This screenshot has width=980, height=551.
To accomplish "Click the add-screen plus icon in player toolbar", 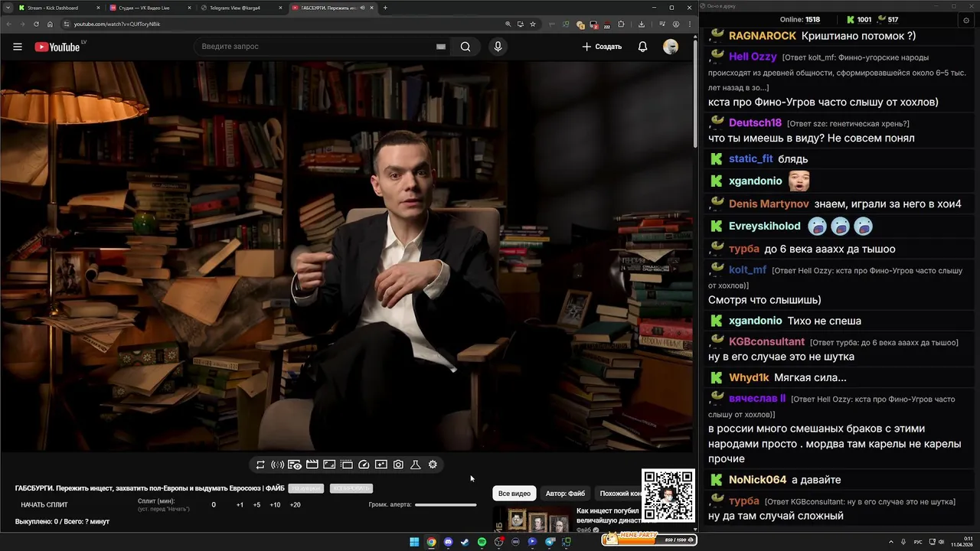I will click(x=381, y=465).
